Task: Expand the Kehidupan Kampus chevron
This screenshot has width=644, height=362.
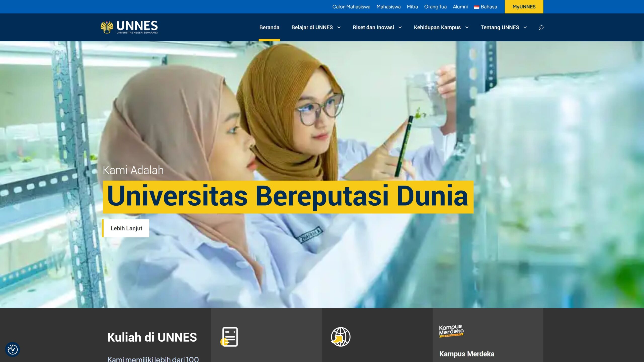Action: click(x=467, y=27)
